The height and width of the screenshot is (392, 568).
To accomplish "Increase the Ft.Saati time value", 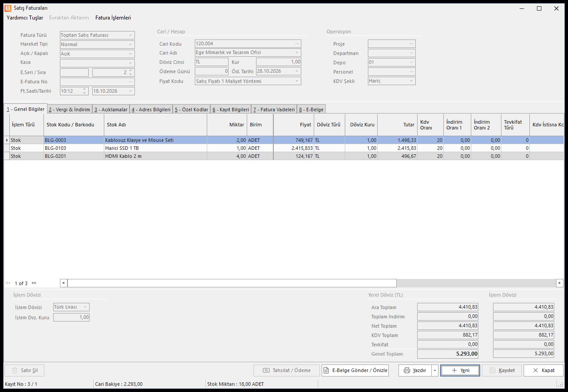I will (x=84, y=89).
